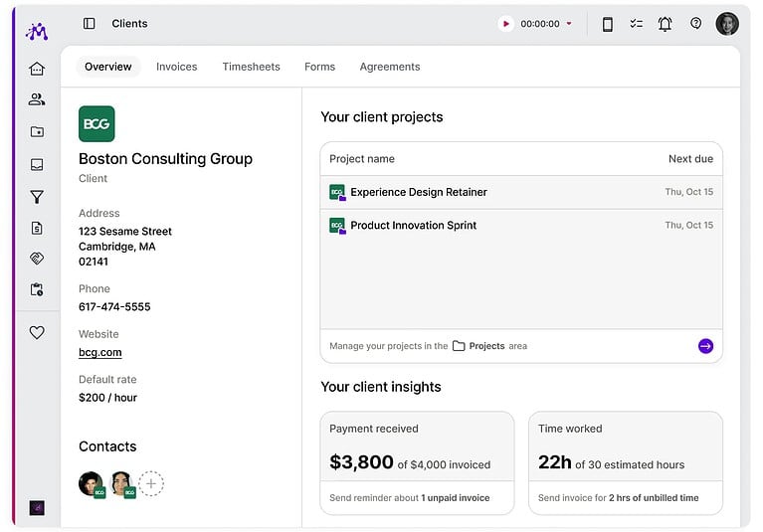Open the heart favorites icon in sidebar
This screenshot has height=532, width=763.
(x=37, y=332)
